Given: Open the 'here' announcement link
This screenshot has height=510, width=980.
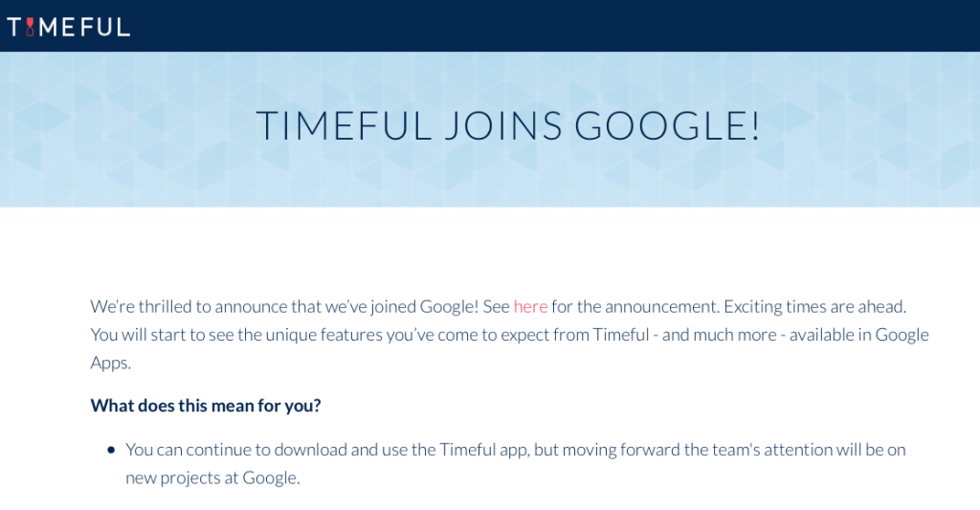Looking at the screenshot, I should click(530, 306).
